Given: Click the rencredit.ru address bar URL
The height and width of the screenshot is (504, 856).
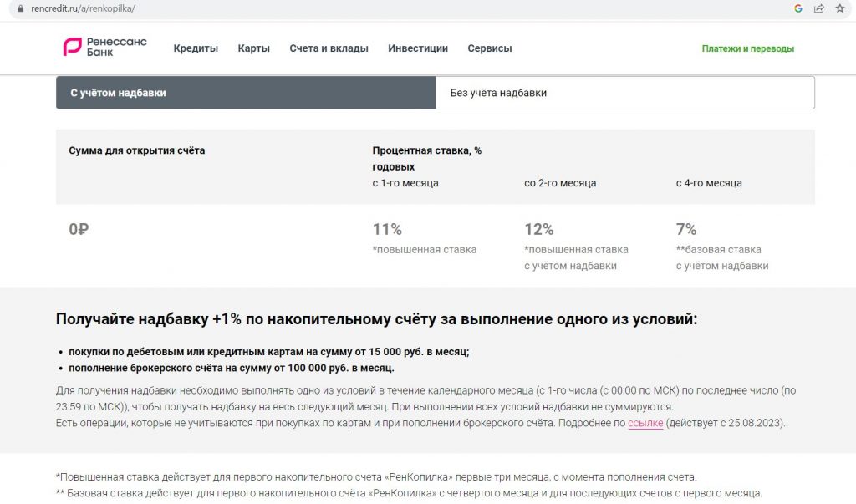Looking at the screenshot, I should click(83, 8).
